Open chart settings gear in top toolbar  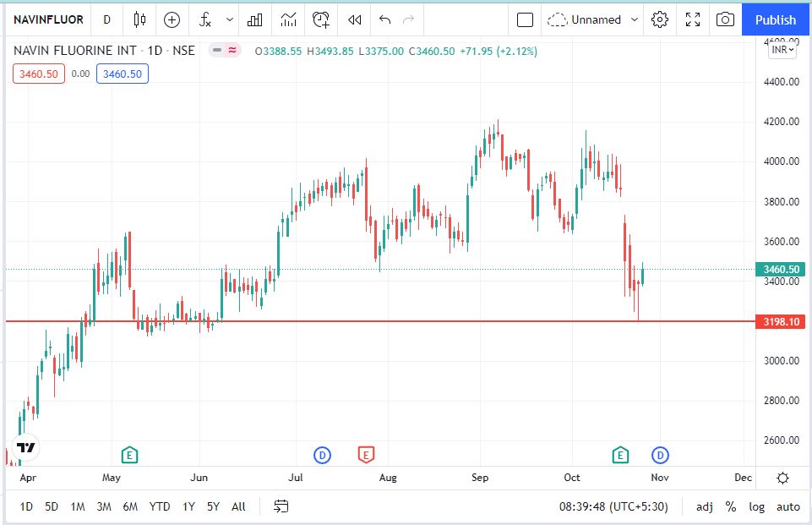pos(660,19)
